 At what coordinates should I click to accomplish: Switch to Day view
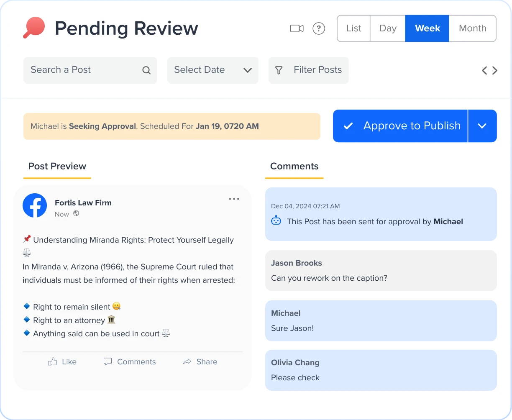point(388,28)
